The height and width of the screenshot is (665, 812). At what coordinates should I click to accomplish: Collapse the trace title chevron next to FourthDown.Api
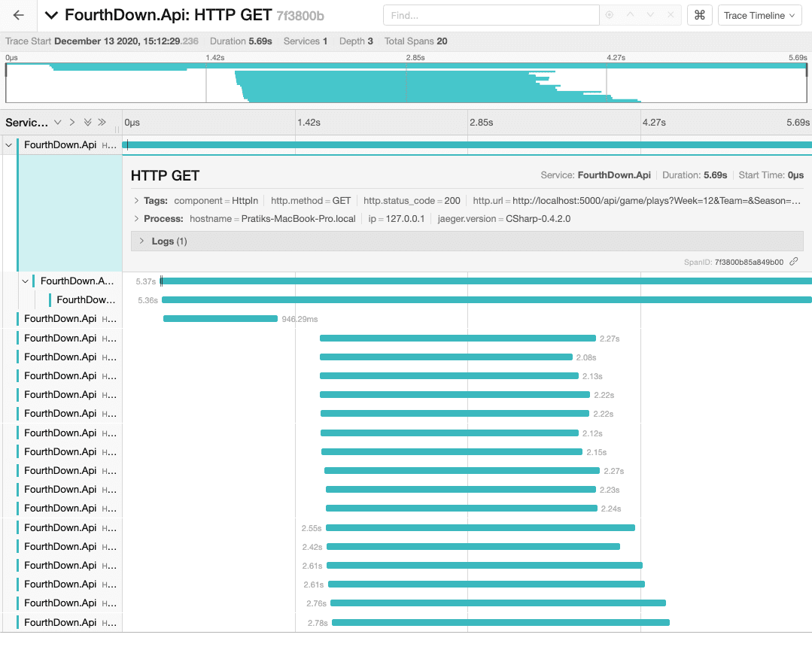point(51,16)
